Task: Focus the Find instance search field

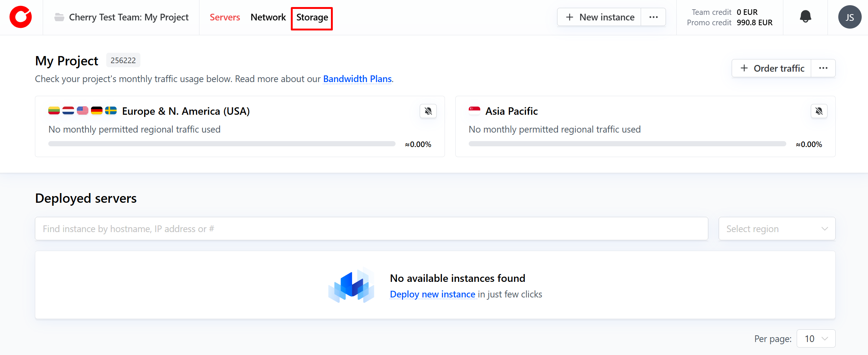Action: (371, 229)
